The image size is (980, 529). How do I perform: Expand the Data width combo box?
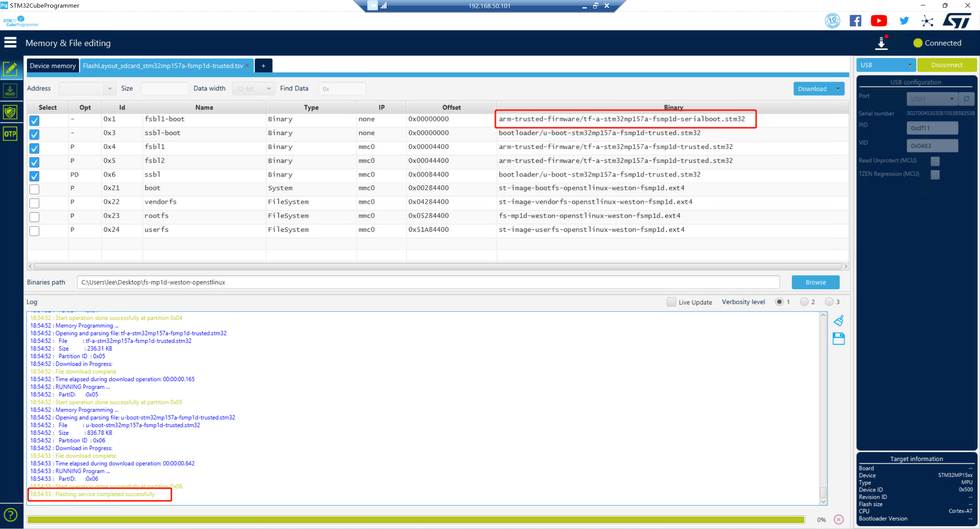pos(253,89)
